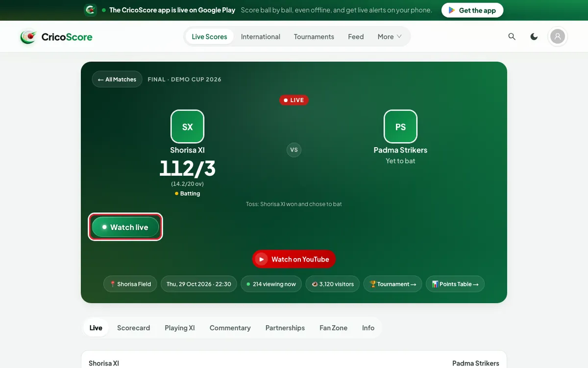588x368 pixels.
Task: Click the FINAL · DEMO CUP 2026 label
Action: pyautogui.click(x=185, y=79)
